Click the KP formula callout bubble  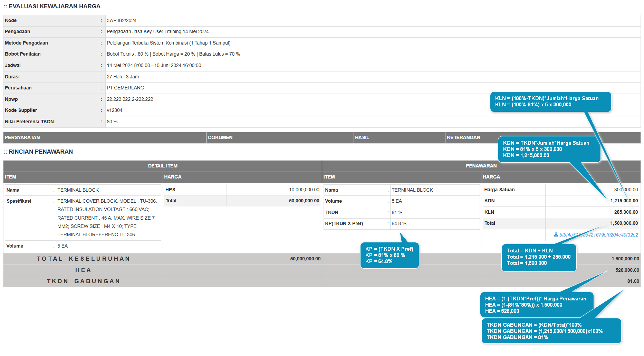point(389,255)
